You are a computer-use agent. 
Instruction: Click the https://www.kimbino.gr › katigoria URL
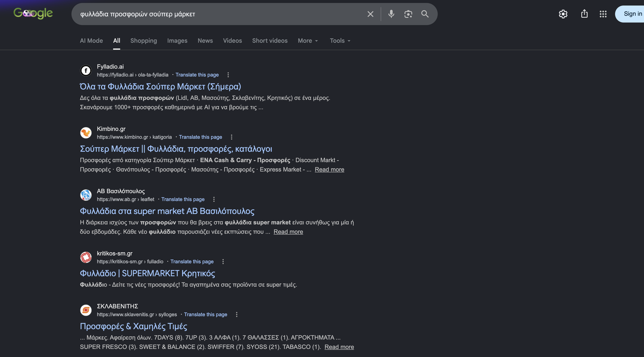(x=134, y=137)
